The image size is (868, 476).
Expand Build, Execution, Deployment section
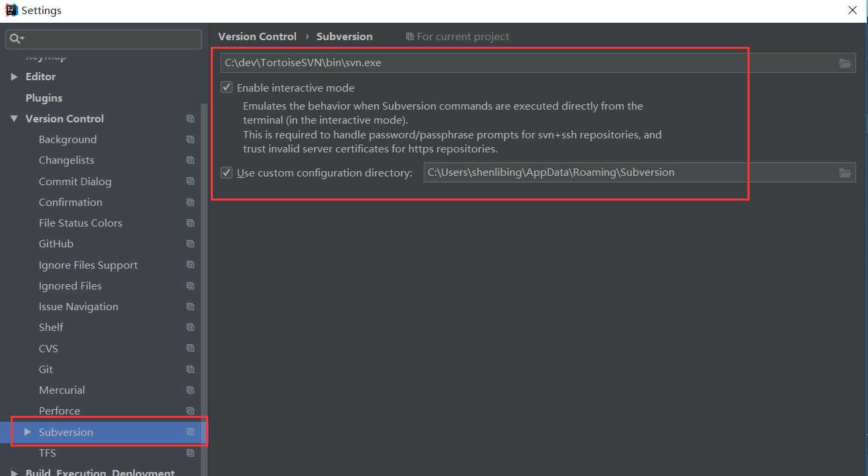[14, 472]
